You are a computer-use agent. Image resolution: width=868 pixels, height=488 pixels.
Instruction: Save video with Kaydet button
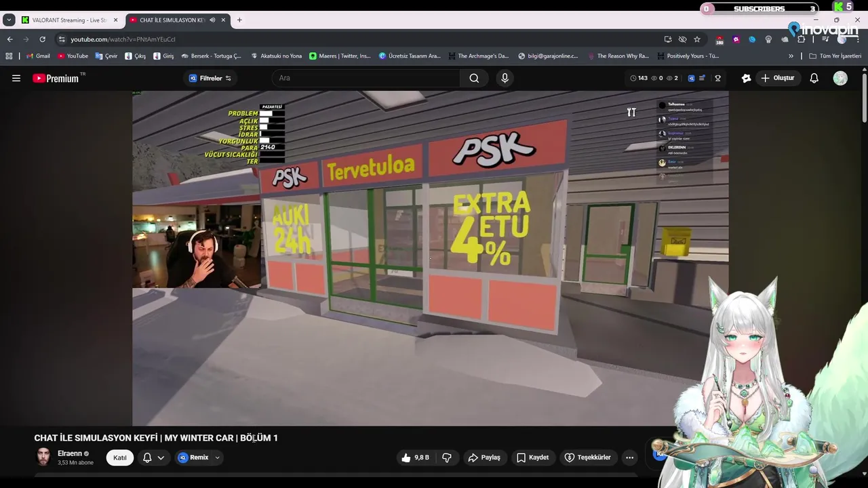pos(532,457)
